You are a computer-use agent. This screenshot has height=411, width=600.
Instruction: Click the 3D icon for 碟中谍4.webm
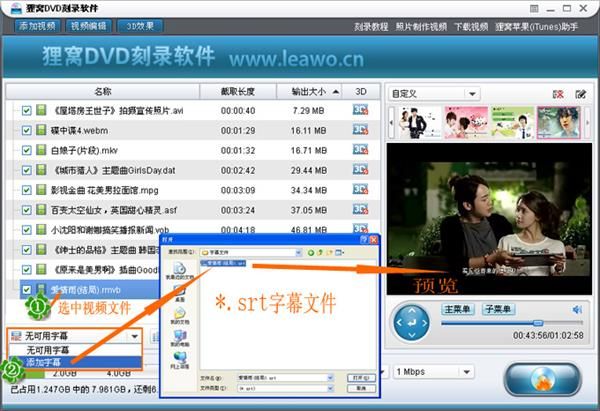pyautogui.click(x=360, y=130)
